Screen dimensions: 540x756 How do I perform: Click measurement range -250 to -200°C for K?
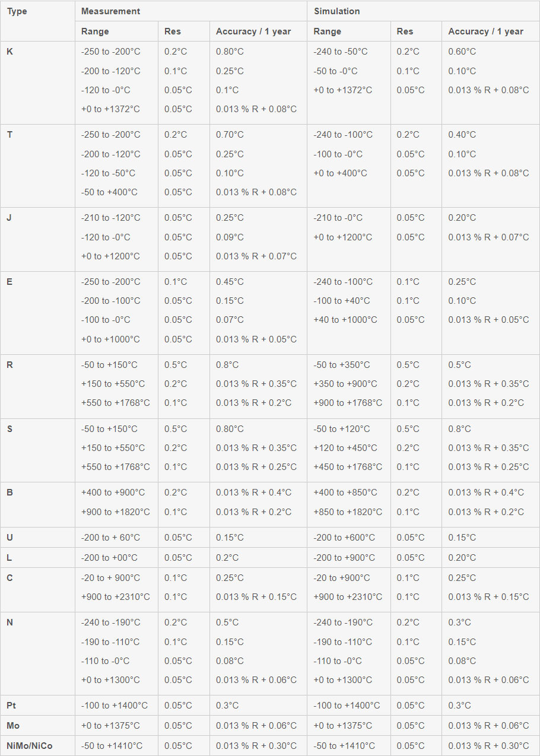click(x=111, y=52)
